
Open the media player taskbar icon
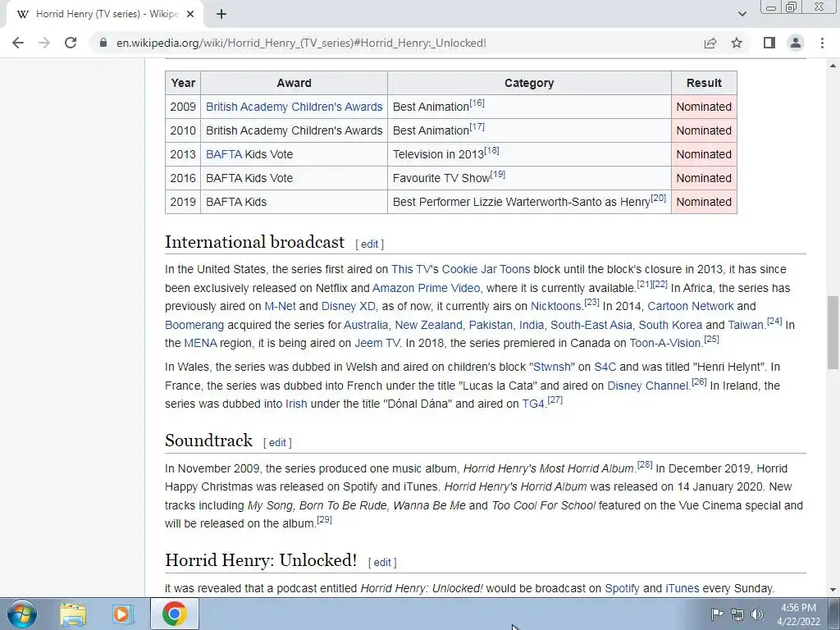click(x=122, y=614)
